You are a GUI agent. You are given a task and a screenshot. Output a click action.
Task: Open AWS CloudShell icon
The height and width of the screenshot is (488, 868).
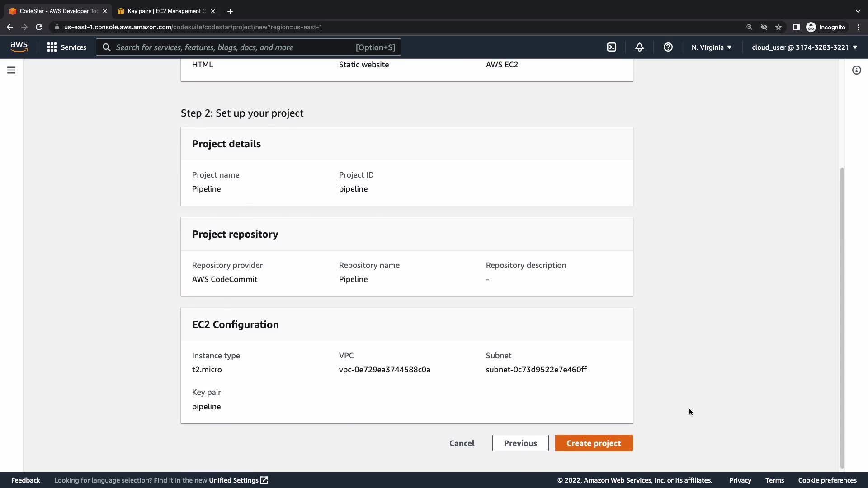tap(611, 47)
